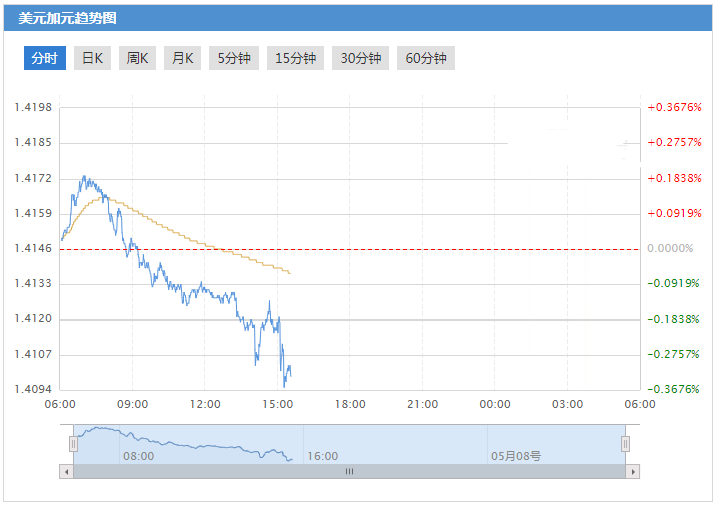This screenshot has height=507, width=718.
Task: Click the right range handle of navigator
Action: click(x=625, y=443)
